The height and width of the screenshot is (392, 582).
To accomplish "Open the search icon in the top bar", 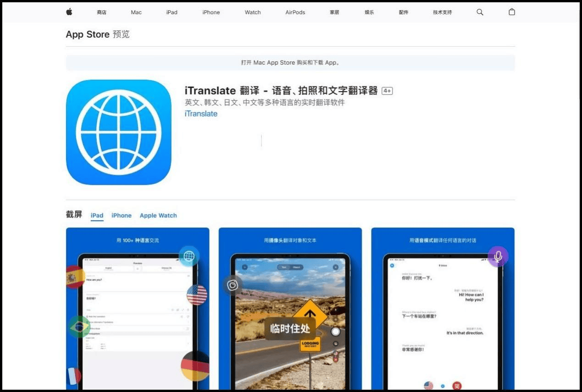I will point(480,12).
